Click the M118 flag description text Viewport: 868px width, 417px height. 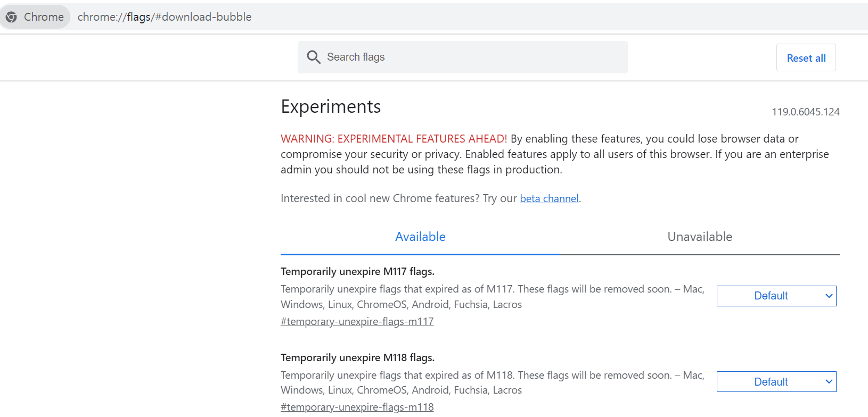[493, 382]
